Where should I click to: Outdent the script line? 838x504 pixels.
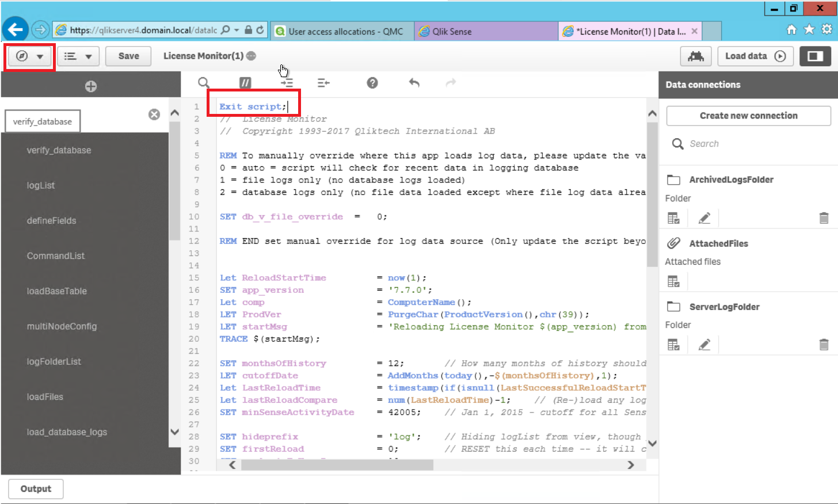(323, 83)
